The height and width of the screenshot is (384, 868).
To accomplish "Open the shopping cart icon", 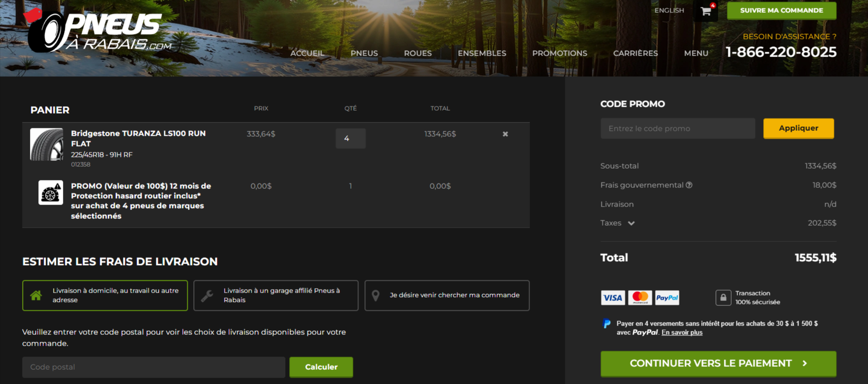I will pos(706,11).
